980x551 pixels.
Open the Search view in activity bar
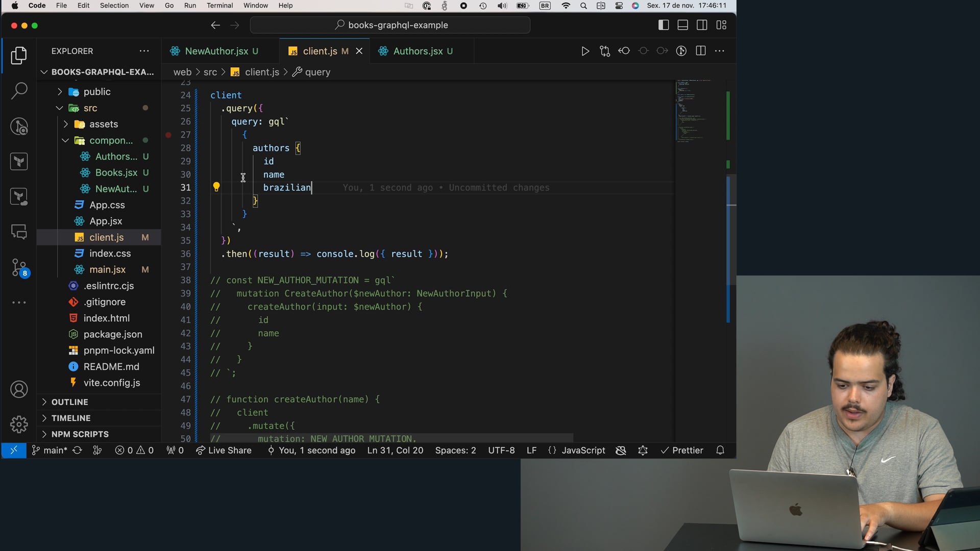[x=19, y=91]
